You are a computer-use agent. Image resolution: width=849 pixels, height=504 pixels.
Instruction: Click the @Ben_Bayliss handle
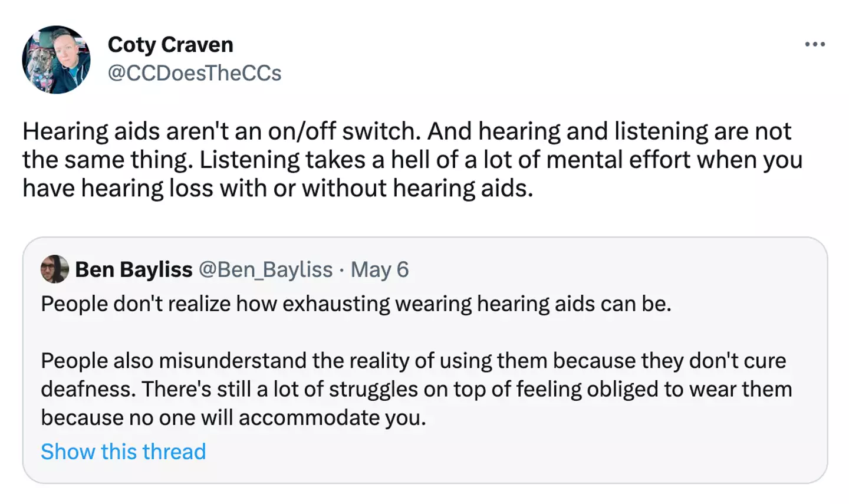pos(265,269)
